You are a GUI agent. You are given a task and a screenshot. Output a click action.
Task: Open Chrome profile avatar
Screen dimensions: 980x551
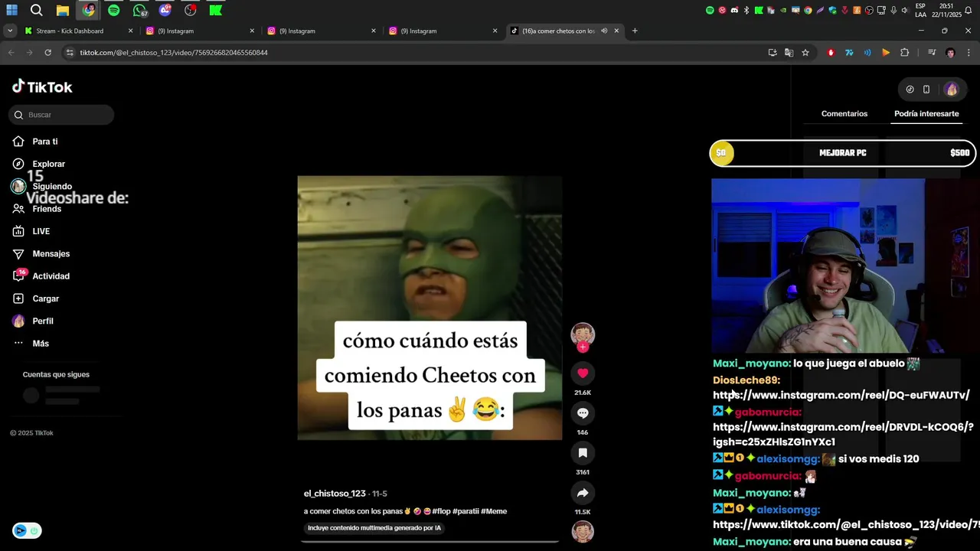950,53
